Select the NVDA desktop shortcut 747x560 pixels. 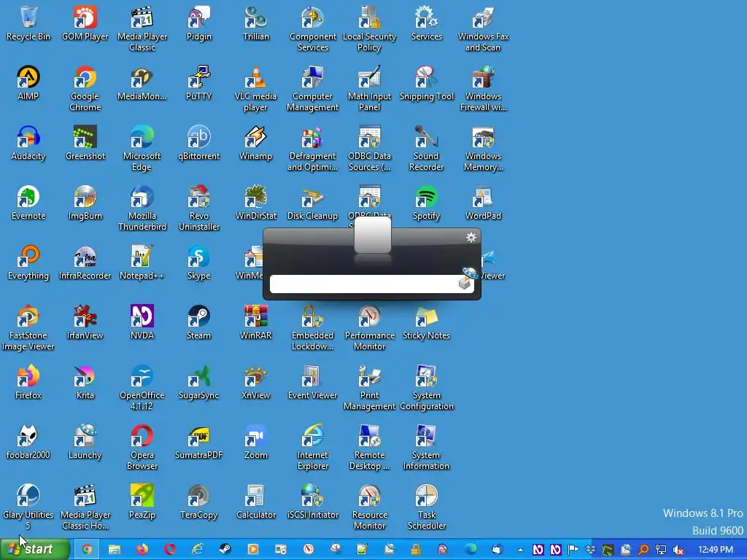tap(142, 323)
